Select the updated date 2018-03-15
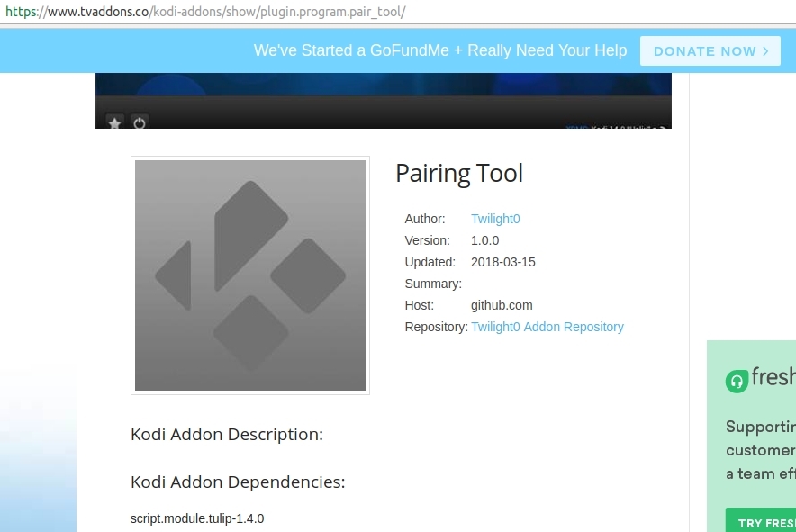The height and width of the screenshot is (532, 796). tap(503, 262)
